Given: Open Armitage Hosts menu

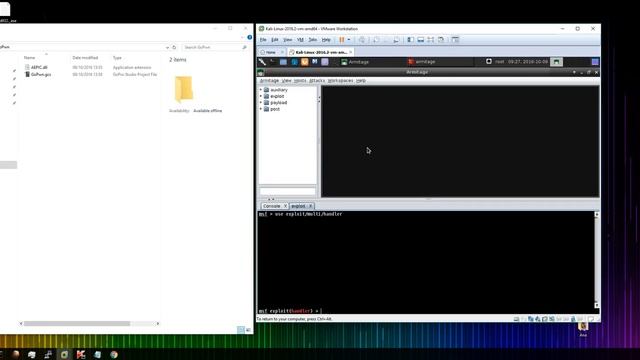Looking at the screenshot, I should [x=300, y=81].
